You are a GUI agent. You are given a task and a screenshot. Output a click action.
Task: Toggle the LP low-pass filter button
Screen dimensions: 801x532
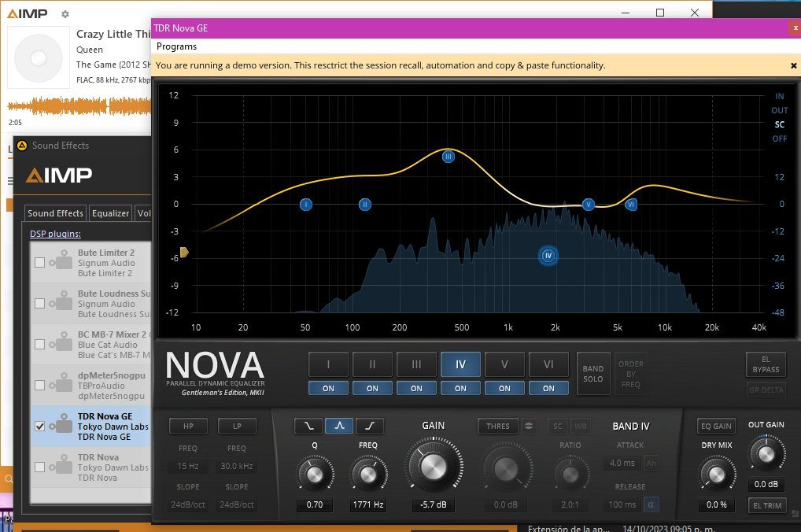[237, 426]
